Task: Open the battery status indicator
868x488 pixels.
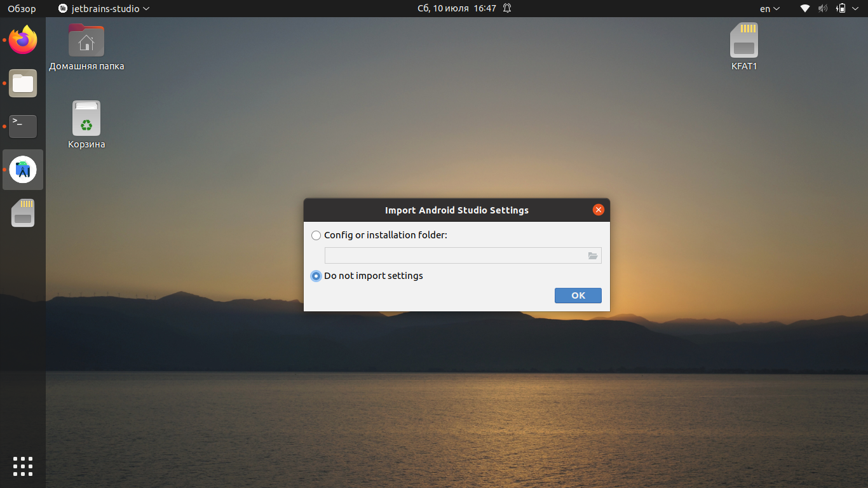Action: click(841, 9)
